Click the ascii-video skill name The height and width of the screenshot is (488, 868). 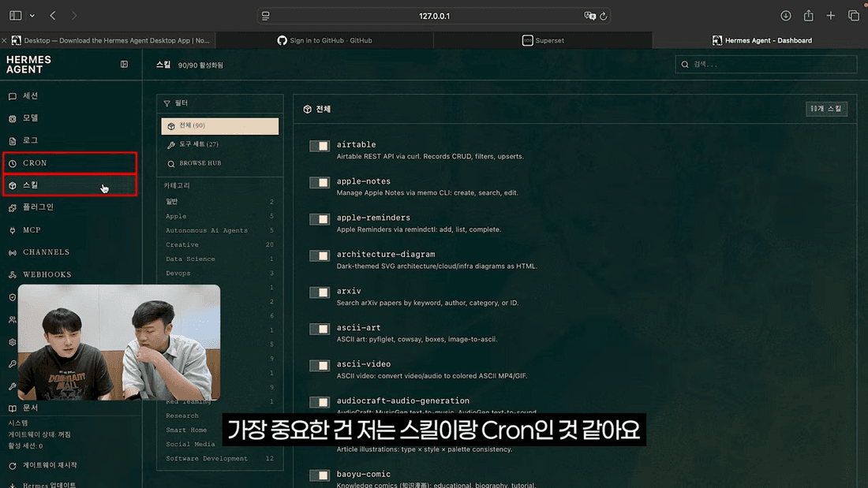(364, 364)
